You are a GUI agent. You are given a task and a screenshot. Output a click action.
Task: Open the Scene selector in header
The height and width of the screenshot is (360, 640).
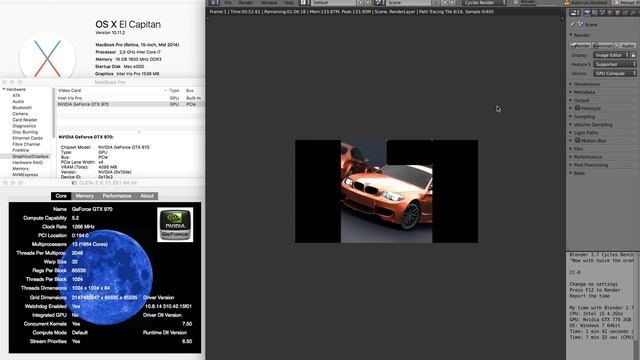[x=409, y=2]
